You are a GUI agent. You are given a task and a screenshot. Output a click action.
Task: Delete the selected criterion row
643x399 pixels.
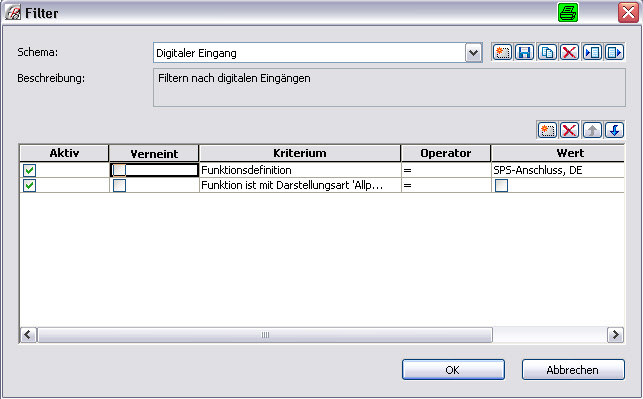click(570, 130)
